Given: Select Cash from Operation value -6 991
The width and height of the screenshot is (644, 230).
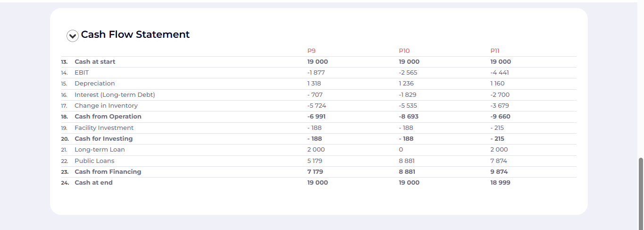Looking at the screenshot, I should coord(317,117).
